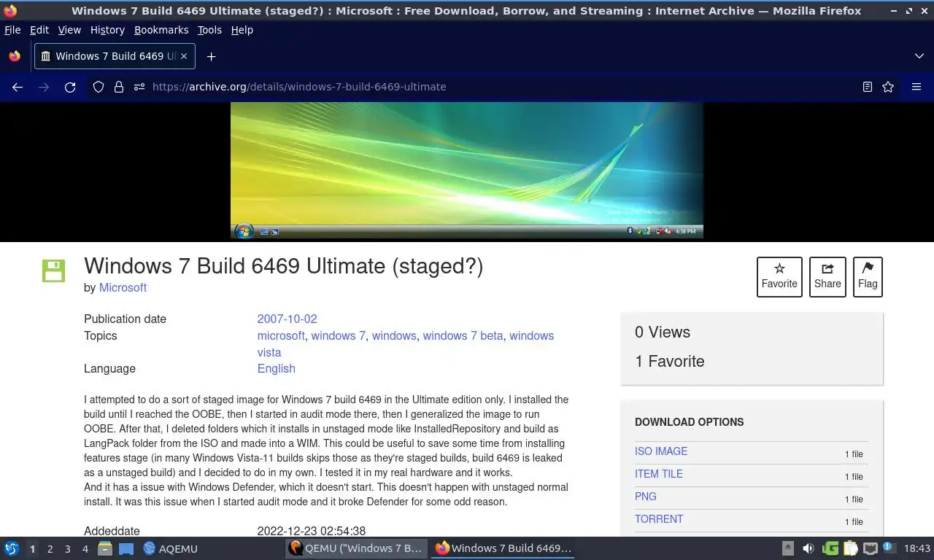Viewport: 934px width, 560px height.
Task: Open the Bookmarks menu
Action: point(161,30)
